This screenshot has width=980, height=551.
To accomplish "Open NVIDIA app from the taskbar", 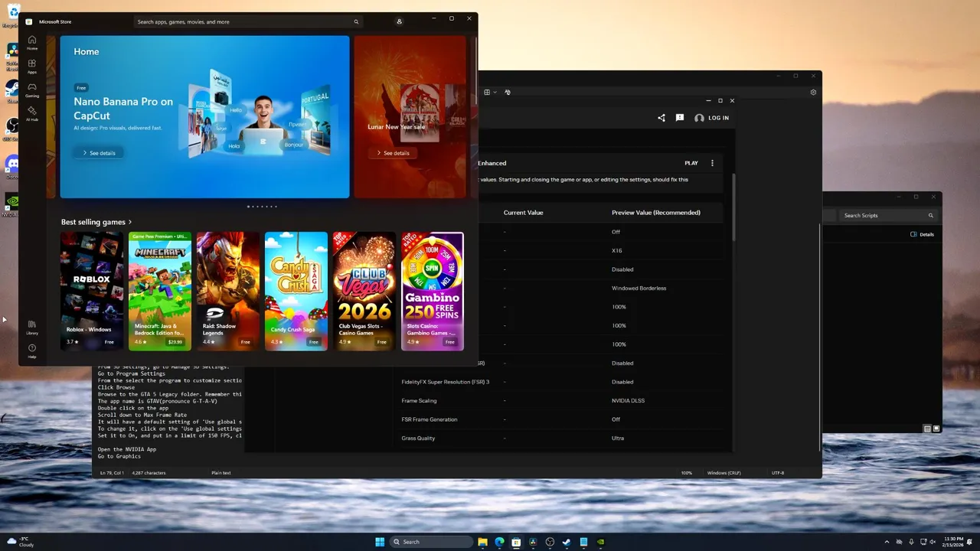I will pyautogui.click(x=600, y=542).
